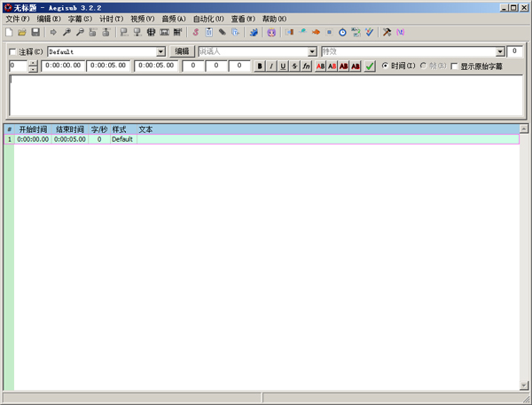Open Shift Times toolbar icon
The image size is (532, 405).
[x=289, y=32]
